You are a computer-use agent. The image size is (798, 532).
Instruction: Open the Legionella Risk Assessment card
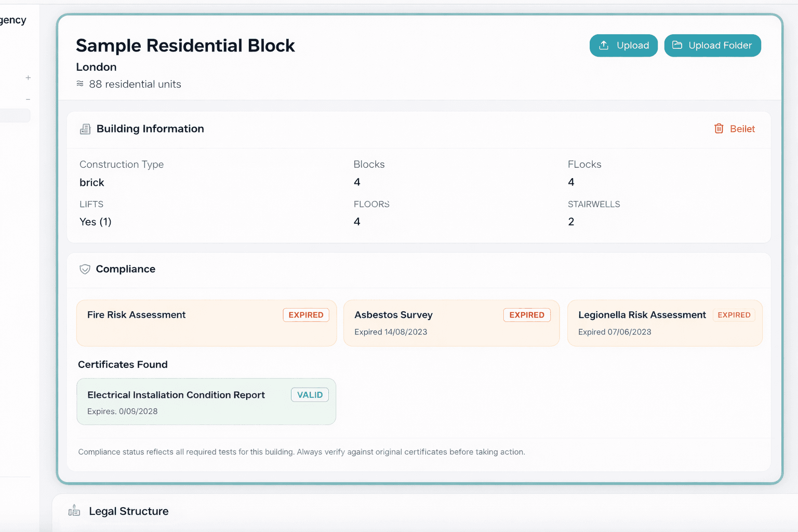pyautogui.click(x=665, y=323)
